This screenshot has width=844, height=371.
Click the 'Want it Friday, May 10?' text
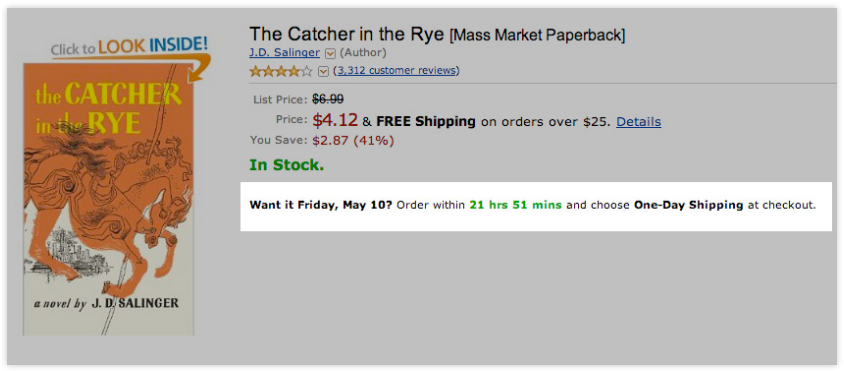click(x=321, y=205)
